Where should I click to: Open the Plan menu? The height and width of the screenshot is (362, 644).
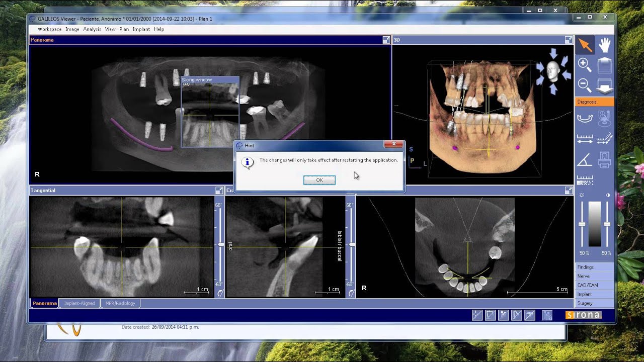pyautogui.click(x=124, y=29)
